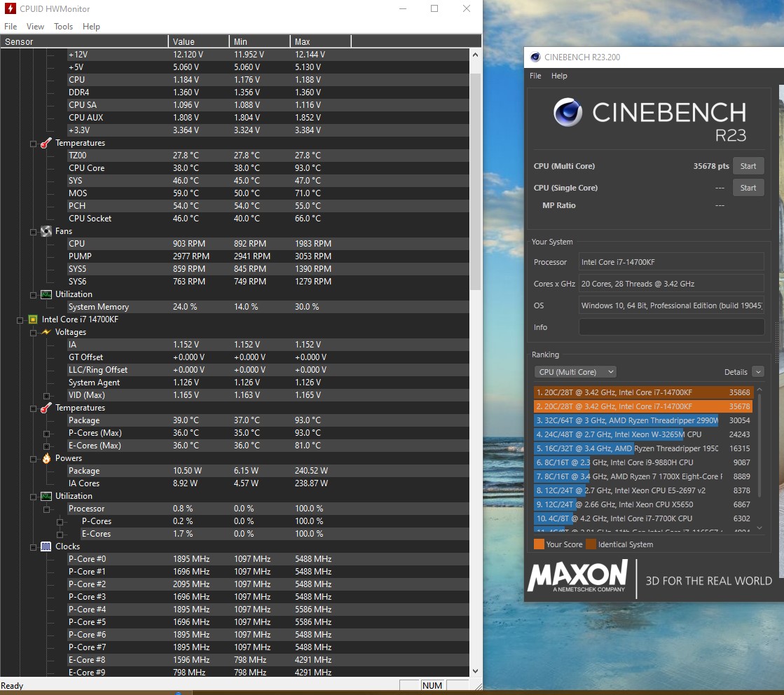Click the Cinebench title bar sphere icon
This screenshot has width=784, height=695.
535,57
